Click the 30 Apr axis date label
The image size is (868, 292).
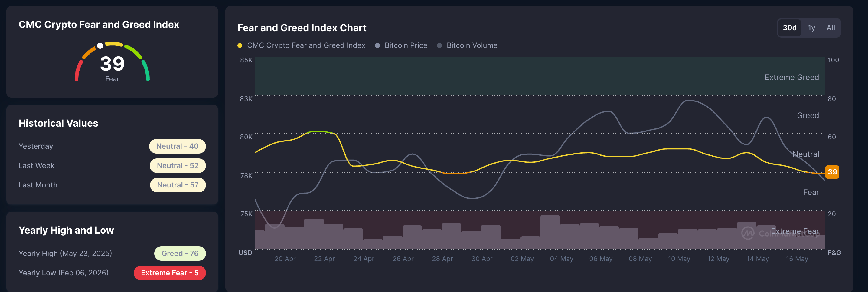coord(481,259)
